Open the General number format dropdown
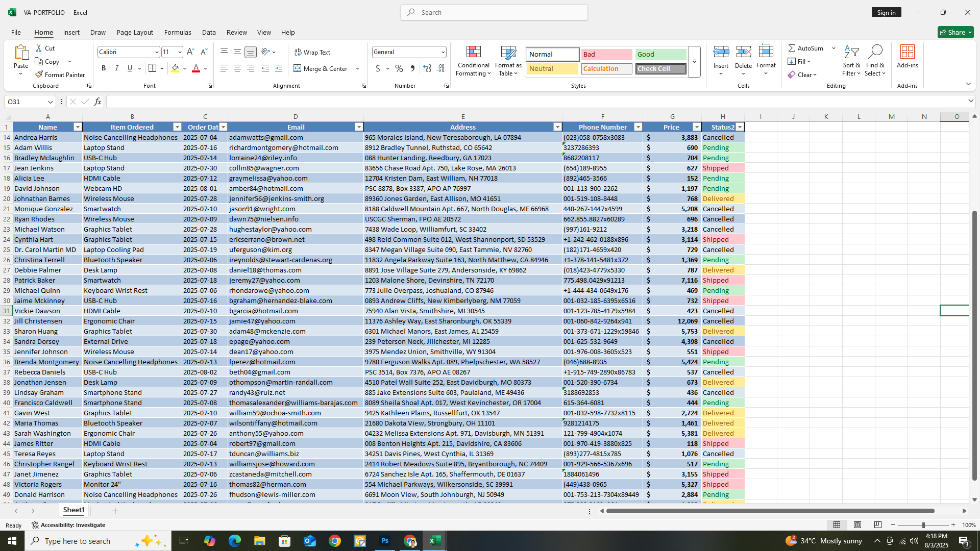Screen dimensions: 980x551 pyautogui.click(x=443, y=52)
